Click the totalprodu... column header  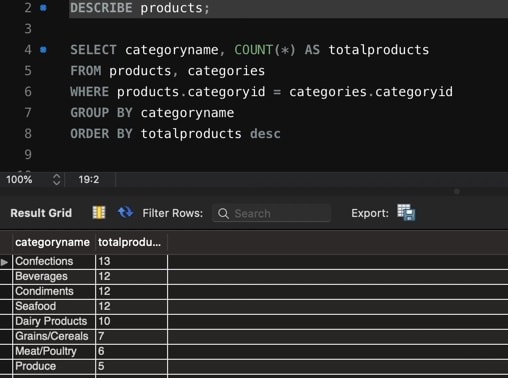click(x=131, y=242)
